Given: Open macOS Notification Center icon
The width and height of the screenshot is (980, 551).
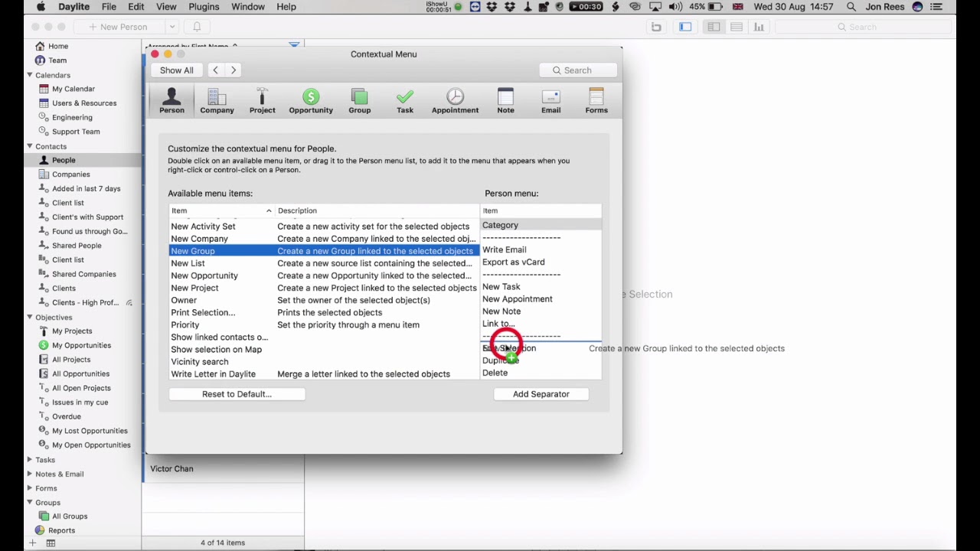Looking at the screenshot, I should click(x=936, y=7).
